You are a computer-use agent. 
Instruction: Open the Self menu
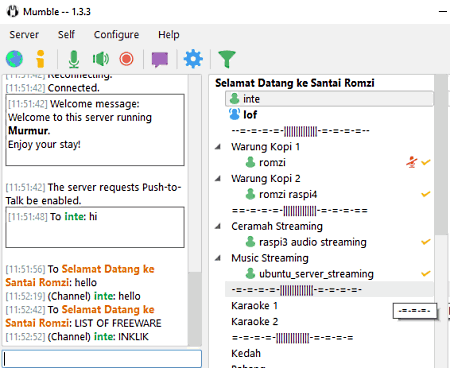click(x=66, y=34)
